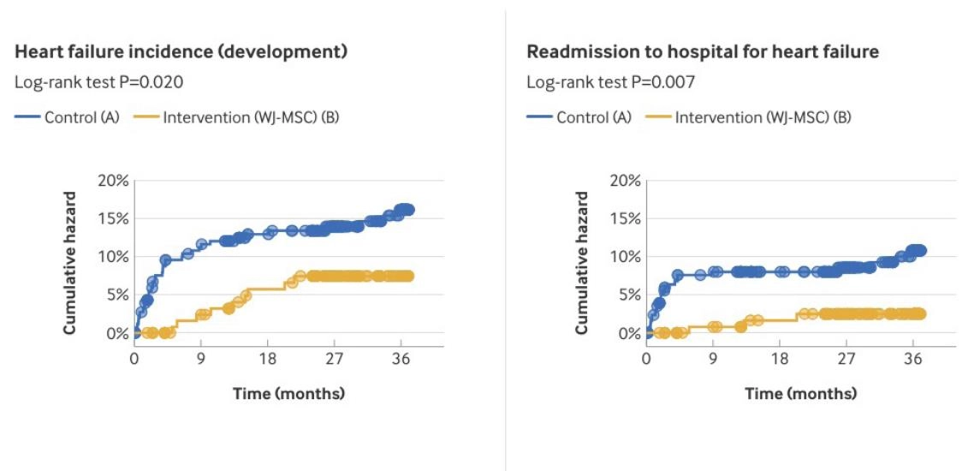Click blue Control line swatch in incidence chart legend
The height and width of the screenshot is (471, 980).
pyautogui.click(x=31, y=117)
